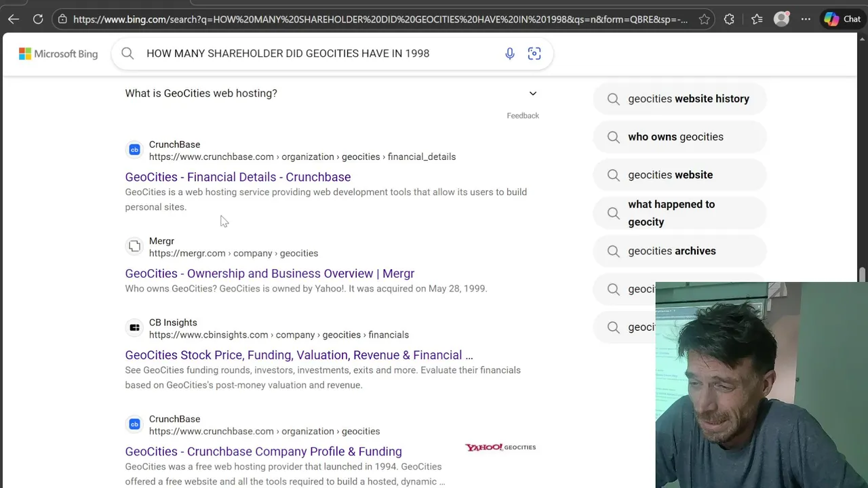Open 'GeoCities - Ownership and Business Overview' result
The width and height of the screenshot is (868, 488).
pyautogui.click(x=269, y=273)
